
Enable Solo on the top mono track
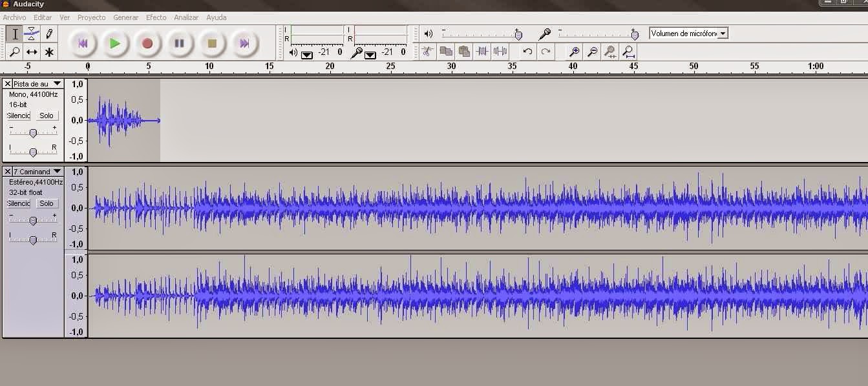point(47,116)
